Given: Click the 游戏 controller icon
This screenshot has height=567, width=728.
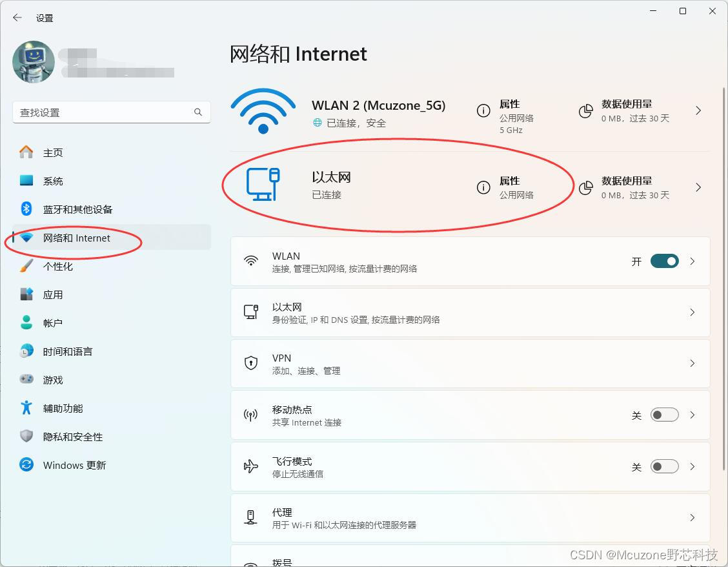Looking at the screenshot, I should pos(26,379).
